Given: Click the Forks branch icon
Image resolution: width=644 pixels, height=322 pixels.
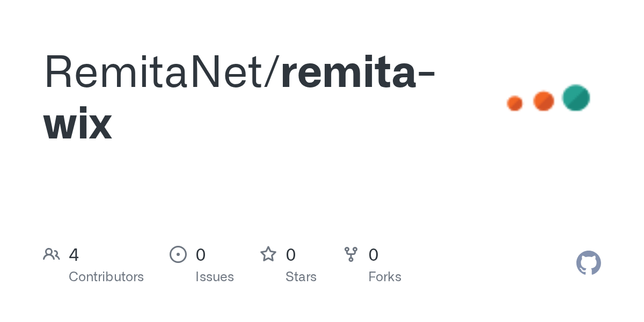Looking at the screenshot, I should [351, 254].
